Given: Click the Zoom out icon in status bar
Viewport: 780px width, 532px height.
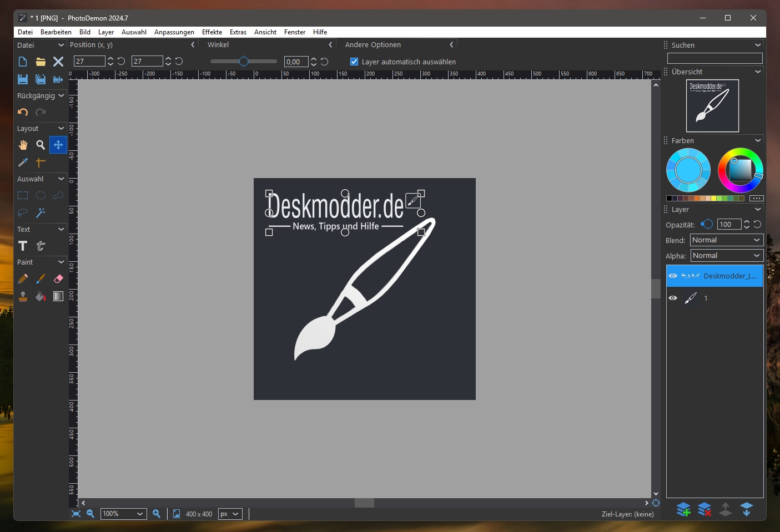Looking at the screenshot, I should click(x=90, y=514).
